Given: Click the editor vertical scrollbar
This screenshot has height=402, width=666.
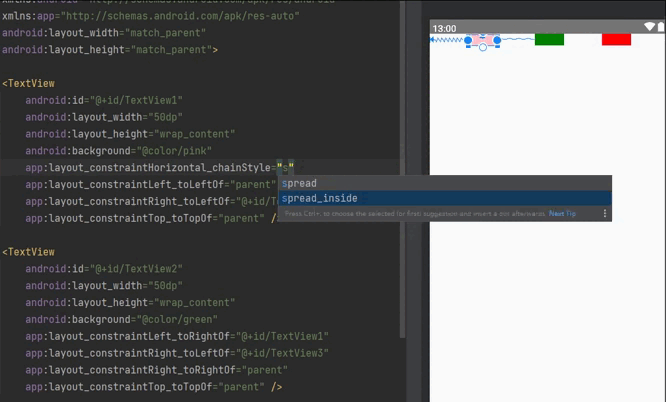Looking at the screenshot, I should pyautogui.click(x=402, y=170).
